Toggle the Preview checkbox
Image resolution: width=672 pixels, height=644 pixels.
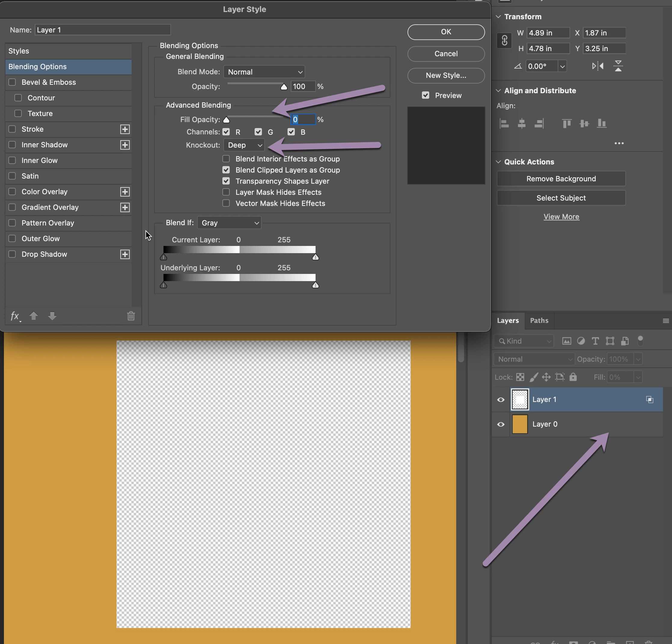point(426,95)
